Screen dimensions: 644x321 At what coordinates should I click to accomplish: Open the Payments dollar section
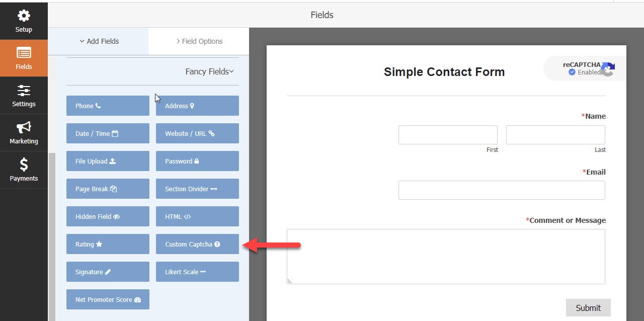(24, 170)
